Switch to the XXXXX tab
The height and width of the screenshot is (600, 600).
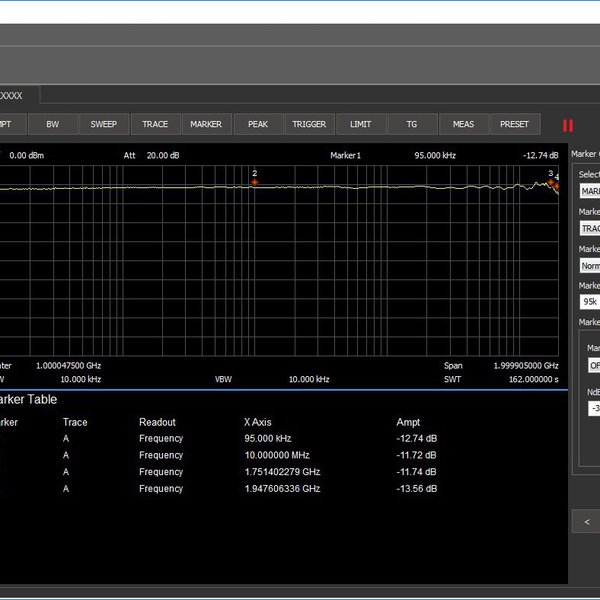(x=20, y=95)
